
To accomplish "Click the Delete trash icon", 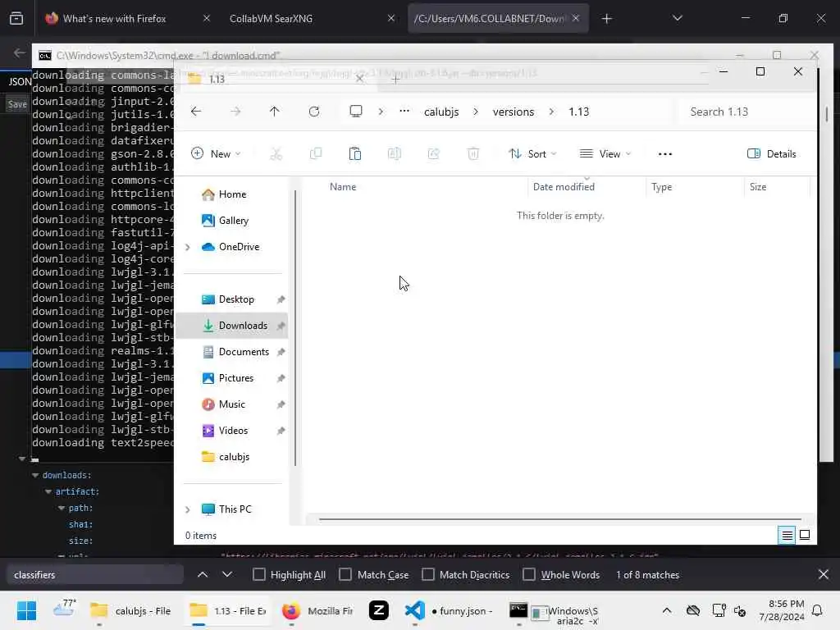I will 473,154.
